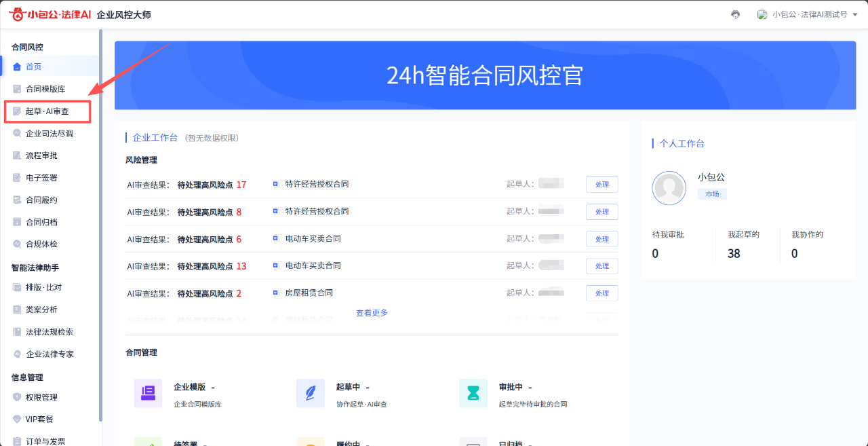868x446 pixels.
Task: Click 处理 for the 房屋租赁合同 row
Action: pyautogui.click(x=601, y=293)
